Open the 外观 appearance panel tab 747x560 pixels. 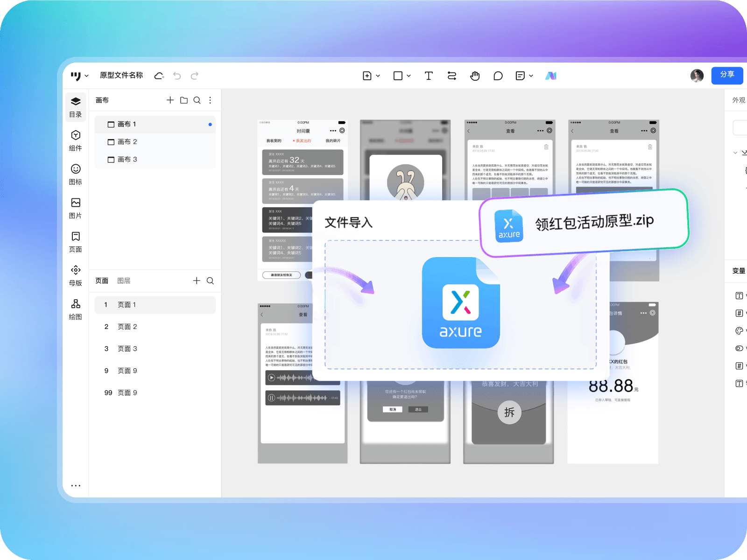pyautogui.click(x=739, y=100)
